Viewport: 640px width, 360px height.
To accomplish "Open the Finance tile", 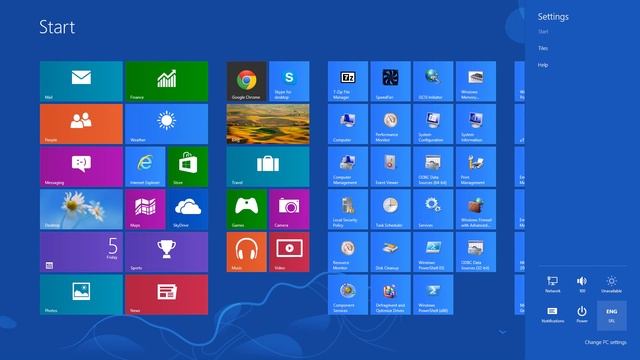I will pos(167,81).
